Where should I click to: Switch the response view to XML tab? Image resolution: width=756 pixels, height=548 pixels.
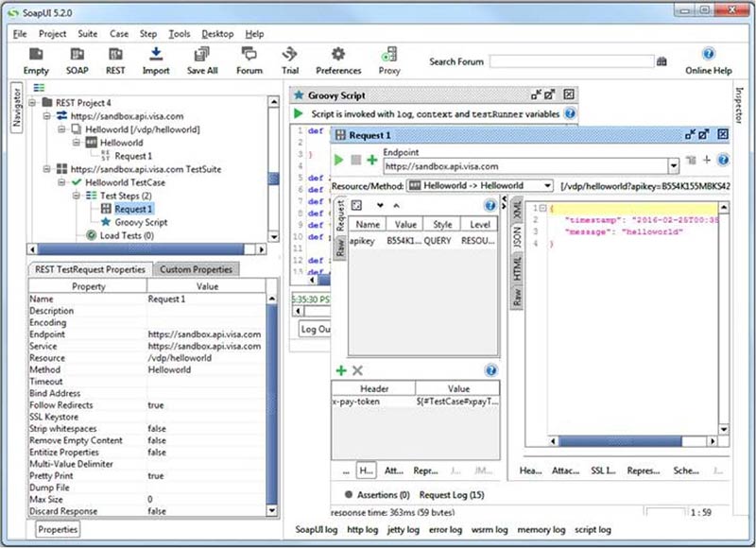[517, 209]
